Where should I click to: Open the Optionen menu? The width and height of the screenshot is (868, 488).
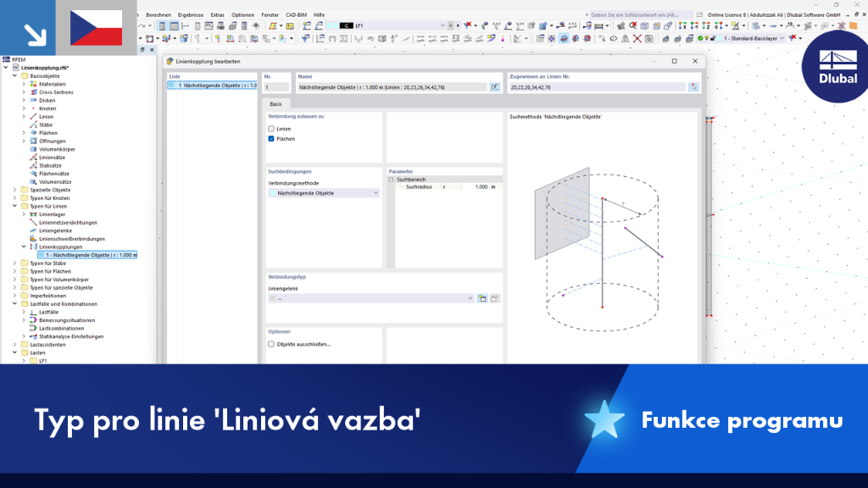242,15
